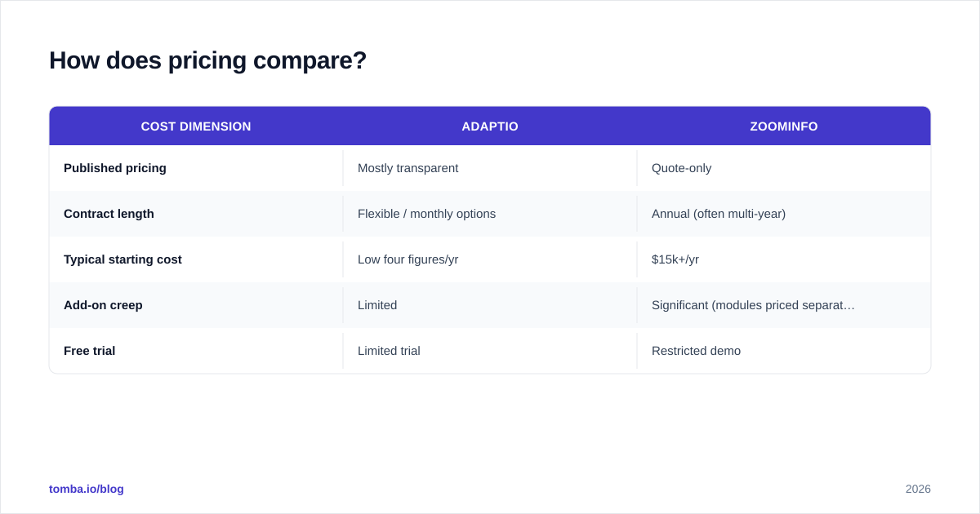980x514 pixels.
Task: Click the 'Quote-only' cell
Action: point(682,168)
